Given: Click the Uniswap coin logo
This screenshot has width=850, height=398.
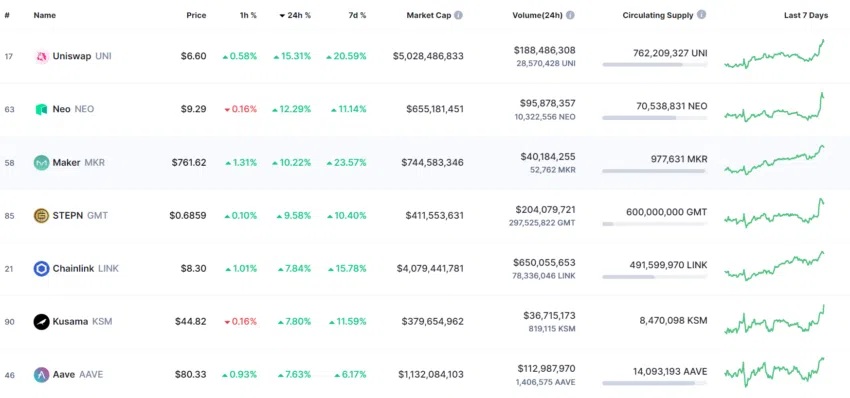Looking at the screenshot, I should tap(42, 56).
